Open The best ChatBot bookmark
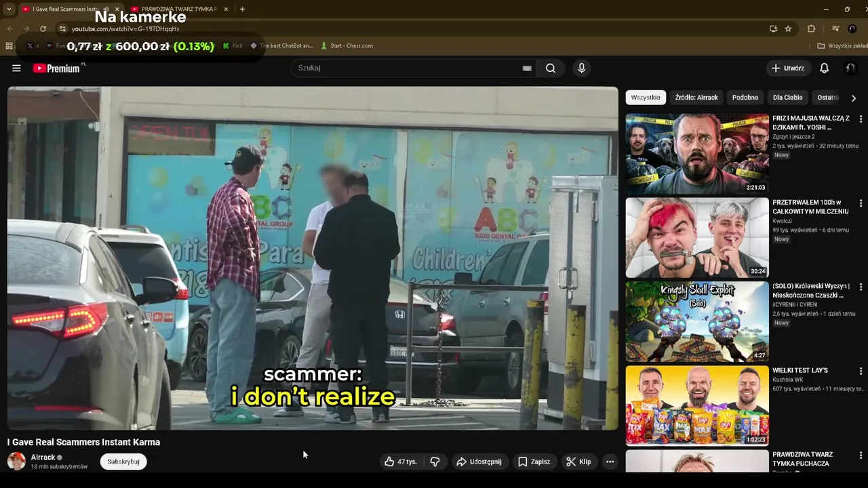The width and height of the screenshot is (868, 488). [x=282, y=45]
